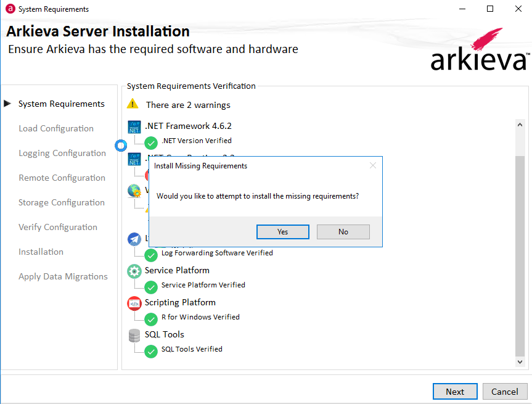
Task: Click the Next button
Action: click(455, 392)
